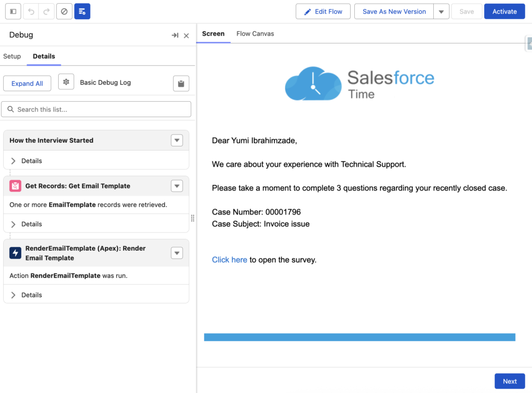Click the Search this list input field

pos(96,109)
